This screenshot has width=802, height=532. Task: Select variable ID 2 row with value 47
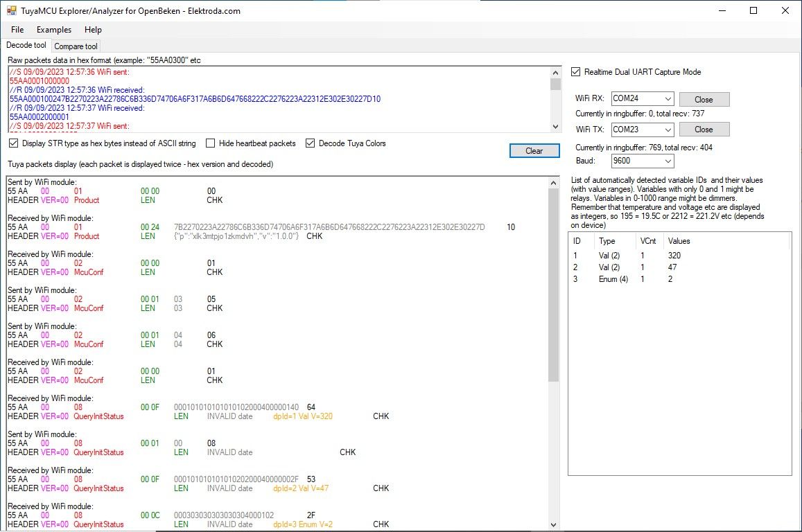click(x=679, y=267)
